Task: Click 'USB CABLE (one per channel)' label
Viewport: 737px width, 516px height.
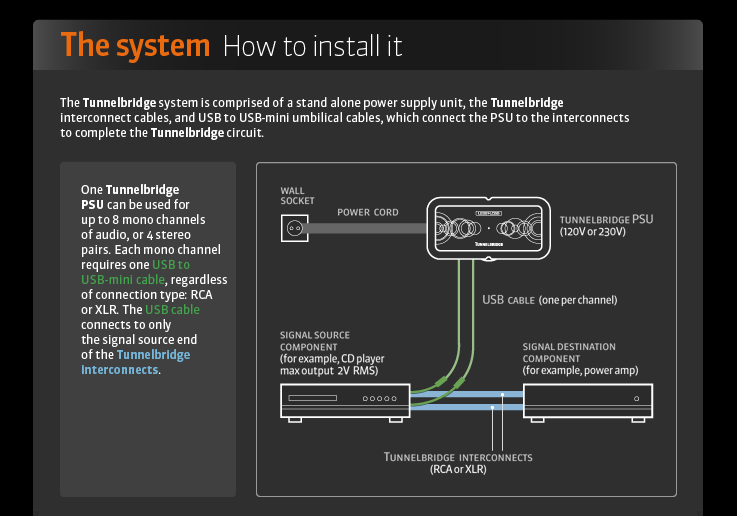Action: [549, 300]
